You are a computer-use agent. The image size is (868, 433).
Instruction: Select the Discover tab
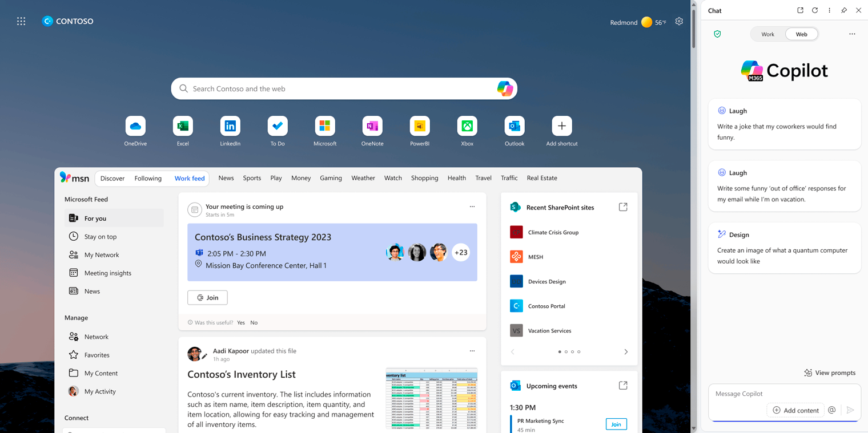pos(112,179)
